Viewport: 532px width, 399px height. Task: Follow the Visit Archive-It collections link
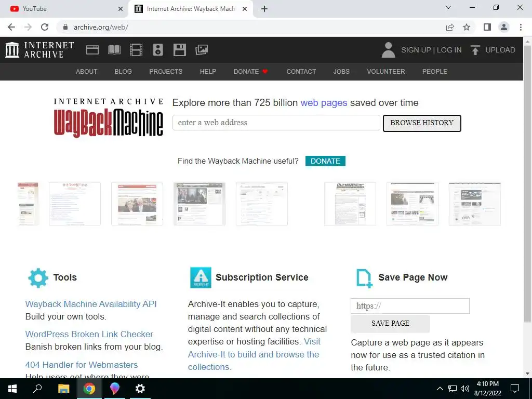pos(254,354)
